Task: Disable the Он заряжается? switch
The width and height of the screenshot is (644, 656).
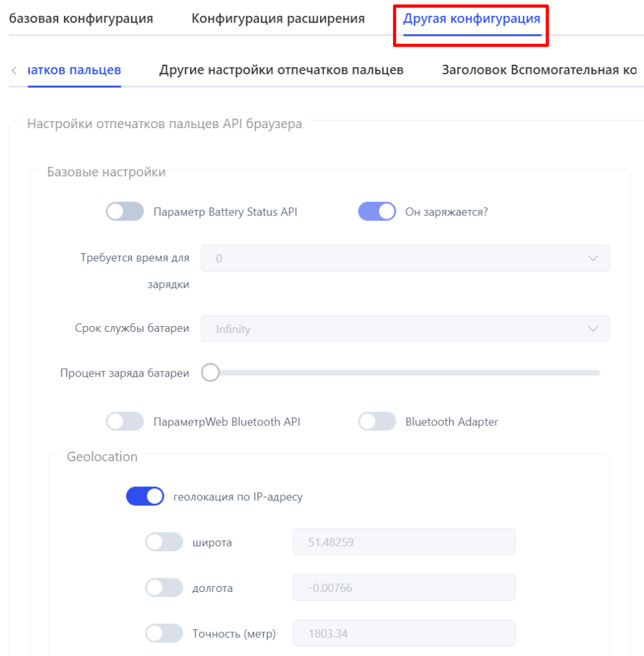Action: [377, 211]
